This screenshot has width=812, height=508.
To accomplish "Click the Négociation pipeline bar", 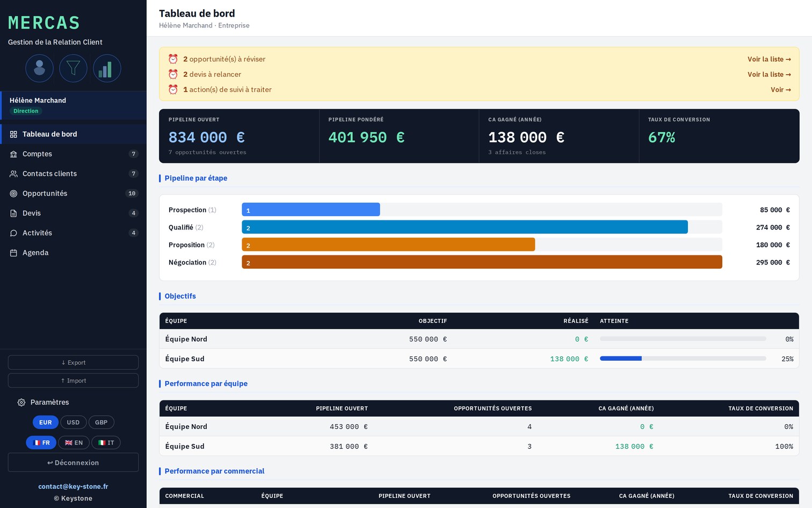I will click(482, 262).
